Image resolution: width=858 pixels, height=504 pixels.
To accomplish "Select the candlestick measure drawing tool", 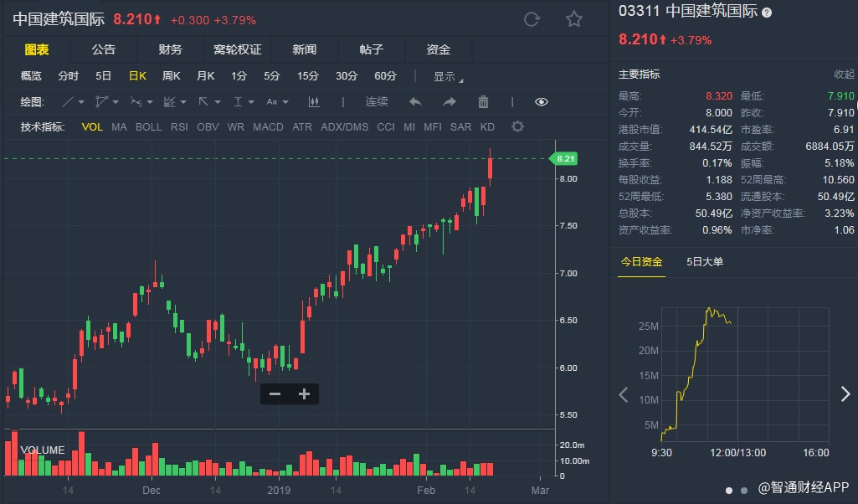I will tap(315, 102).
